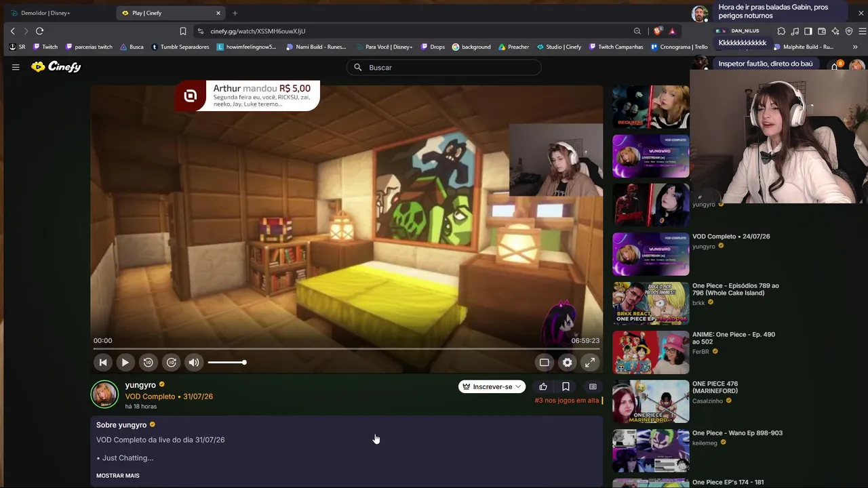Open the Twitch Campanhas bookmark
868x488 pixels.
[616, 47]
